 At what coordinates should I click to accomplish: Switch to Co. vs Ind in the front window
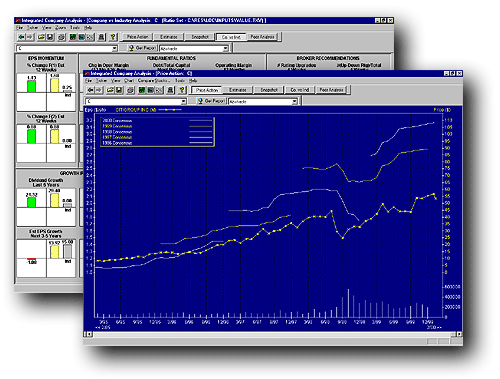(x=300, y=90)
